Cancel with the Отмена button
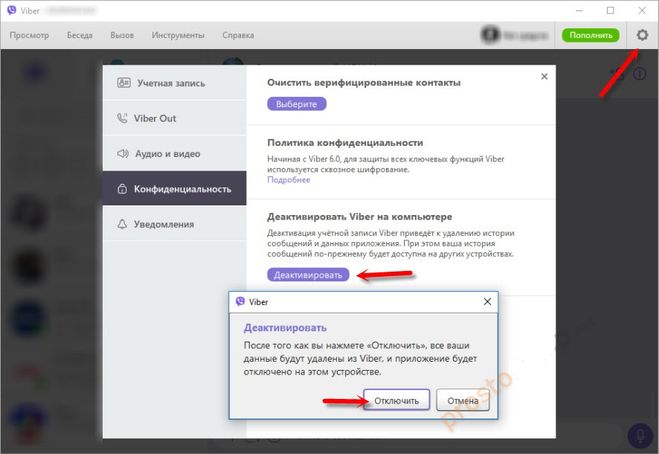Screen dimensions: 659x454 point(463,400)
